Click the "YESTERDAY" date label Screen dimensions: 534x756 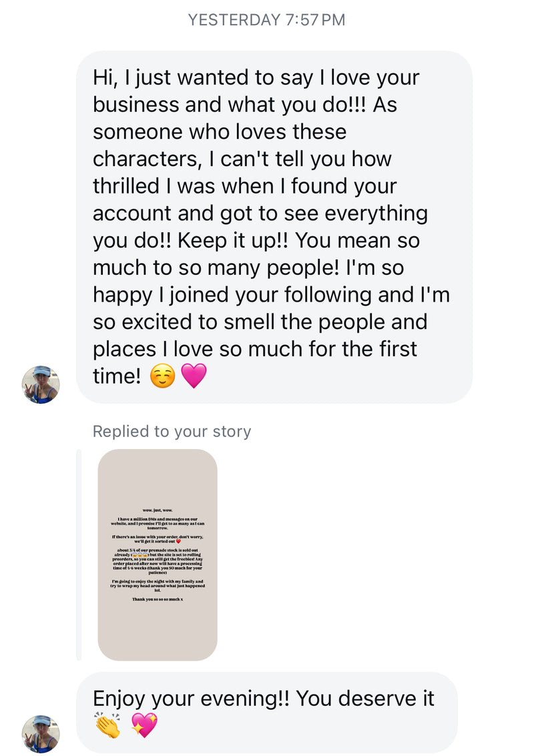click(233, 20)
